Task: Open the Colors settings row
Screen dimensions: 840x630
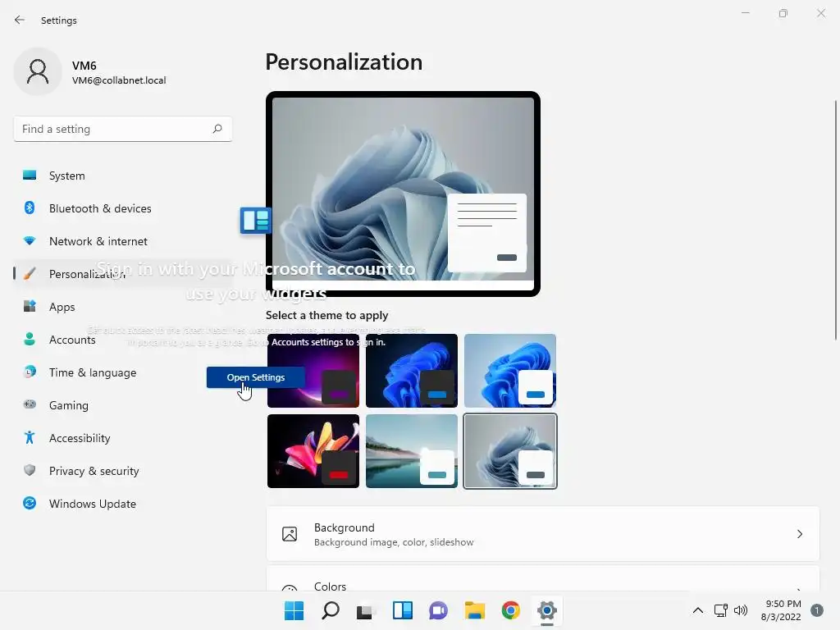Action: pos(543,579)
